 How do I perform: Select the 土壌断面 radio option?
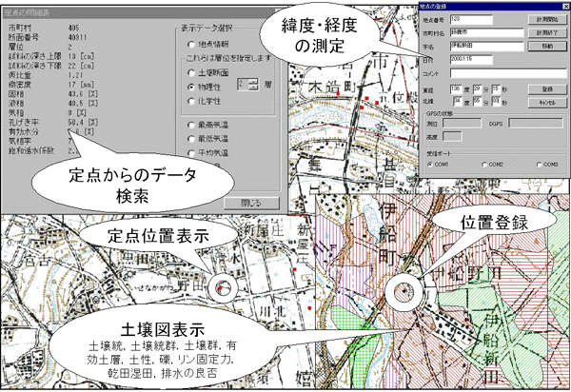pos(190,72)
